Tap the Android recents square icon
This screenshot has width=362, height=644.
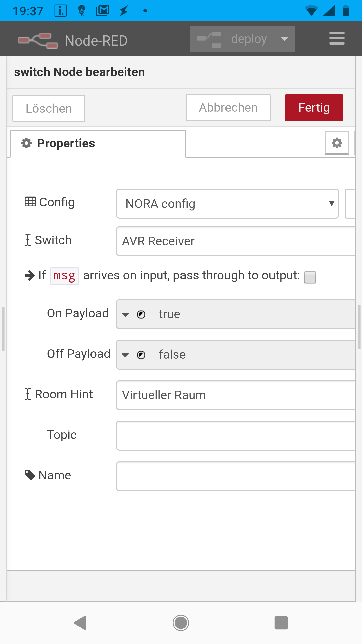[x=281, y=623]
